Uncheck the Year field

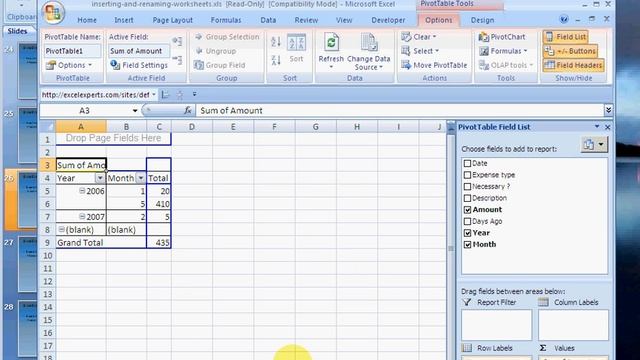pyautogui.click(x=468, y=233)
